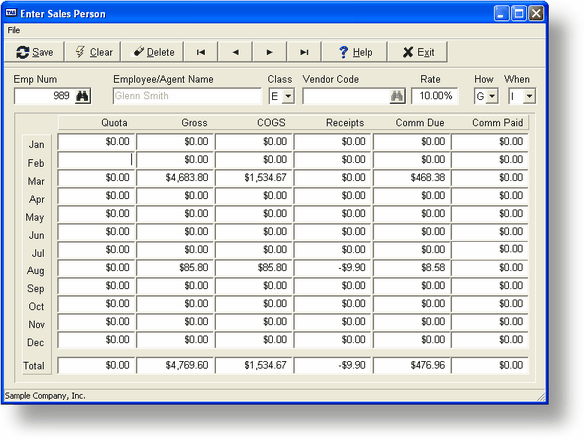The width and height of the screenshot is (584, 440).
Task: Open the How dropdown list
Action: [492, 96]
